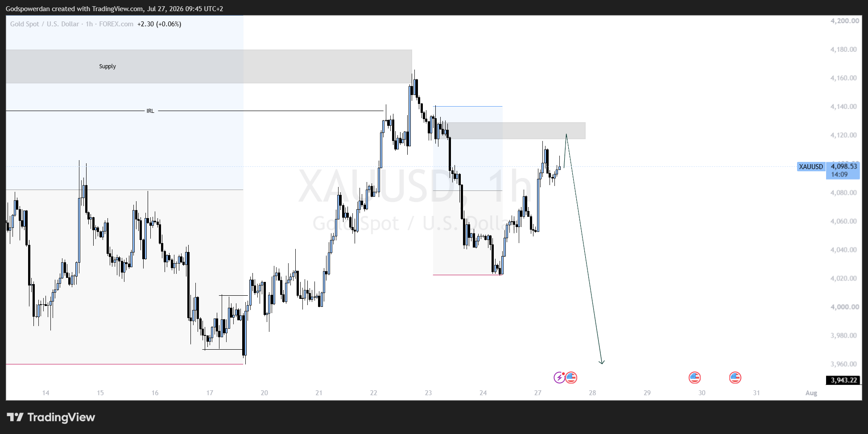Click the TradingView wordmark text
This screenshot has height=434, width=868.
(x=61, y=417)
